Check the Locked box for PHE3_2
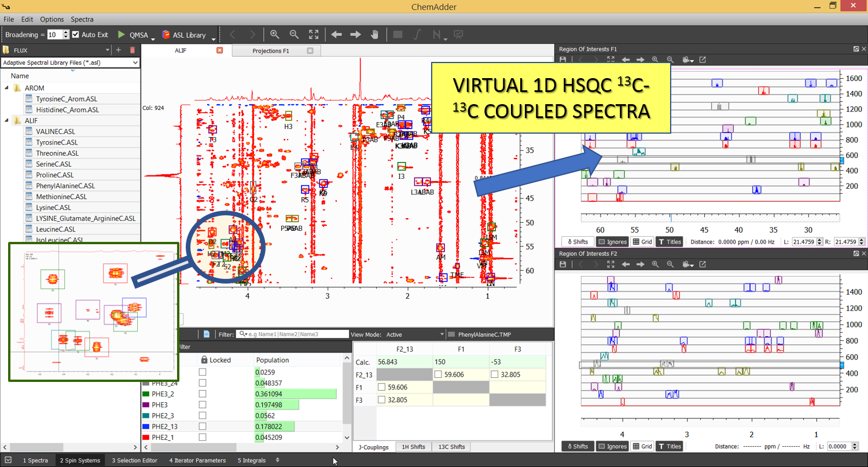The width and height of the screenshot is (868, 467). coord(203,394)
